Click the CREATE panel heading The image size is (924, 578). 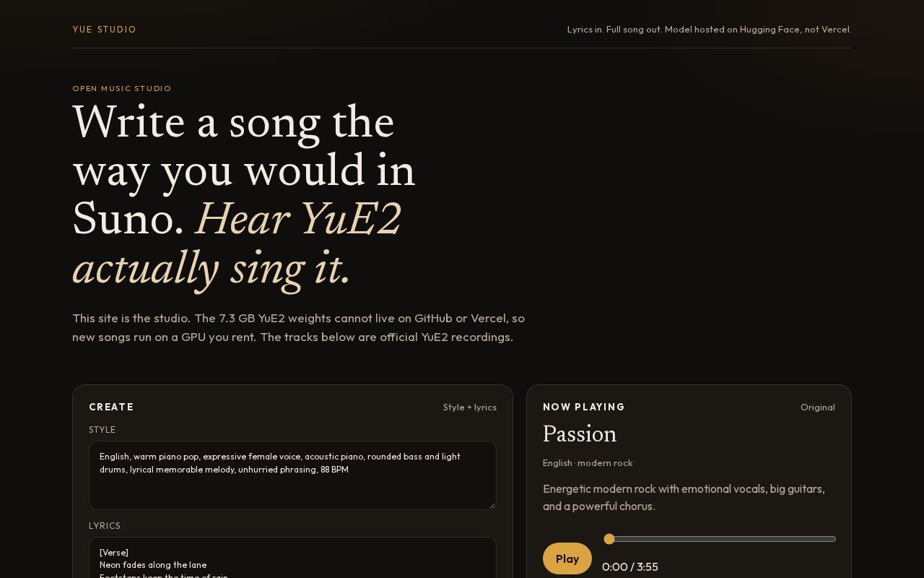point(111,407)
